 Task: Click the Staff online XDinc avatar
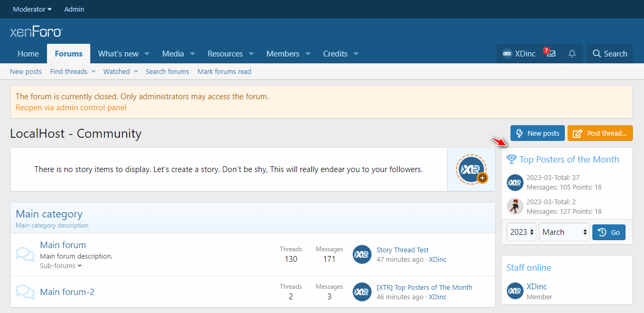pyautogui.click(x=515, y=291)
